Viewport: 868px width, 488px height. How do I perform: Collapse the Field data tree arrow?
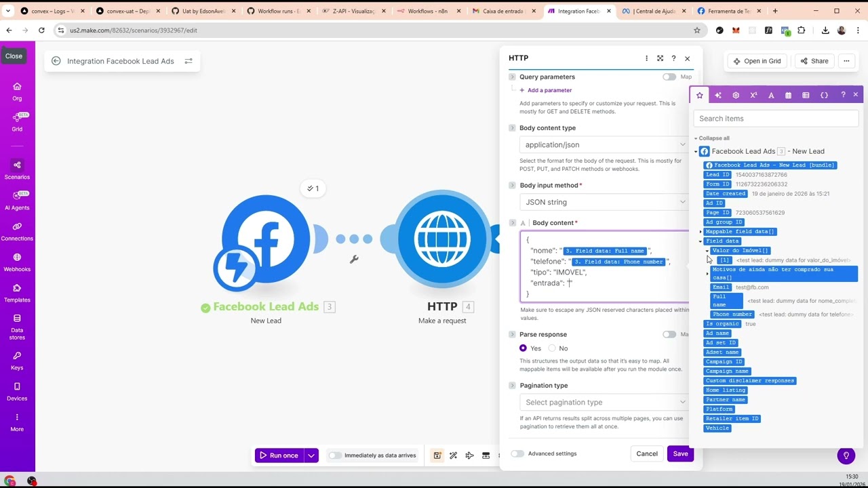click(701, 241)
